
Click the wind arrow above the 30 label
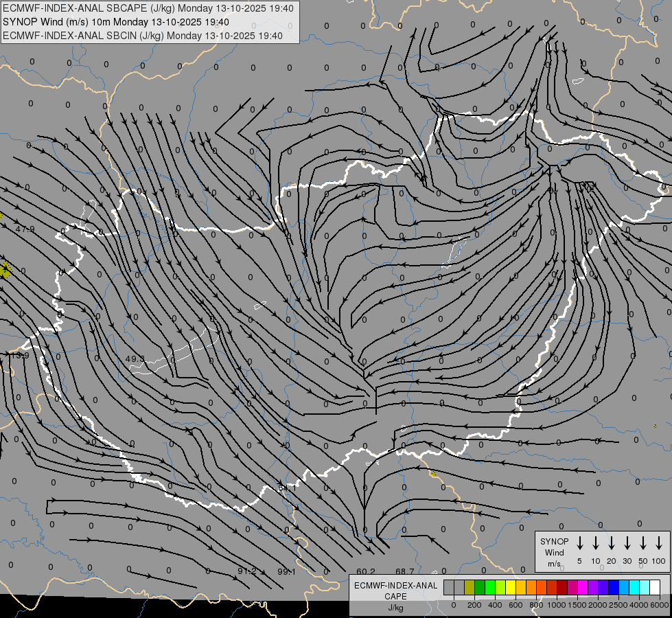(627, 543)
